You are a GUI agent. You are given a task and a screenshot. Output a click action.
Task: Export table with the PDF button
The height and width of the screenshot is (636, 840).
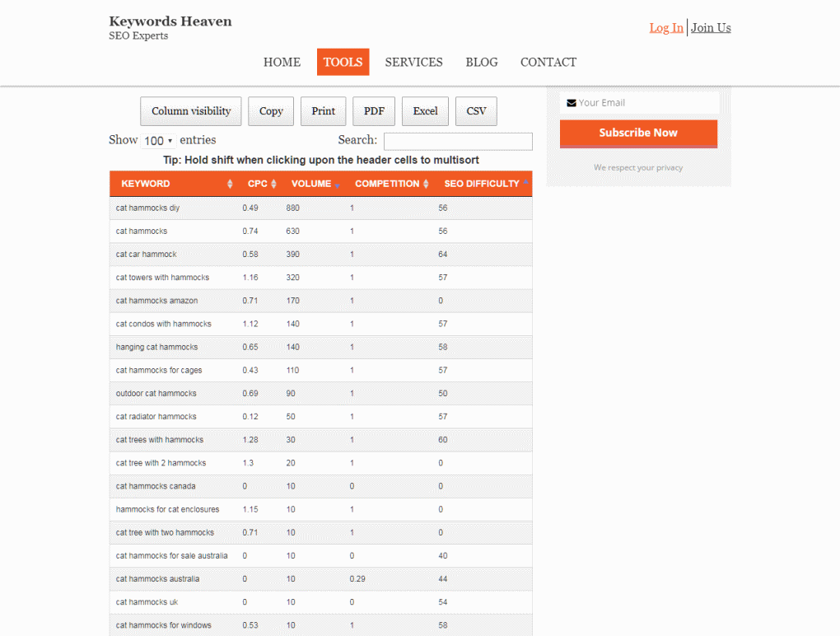coord(374,111)
